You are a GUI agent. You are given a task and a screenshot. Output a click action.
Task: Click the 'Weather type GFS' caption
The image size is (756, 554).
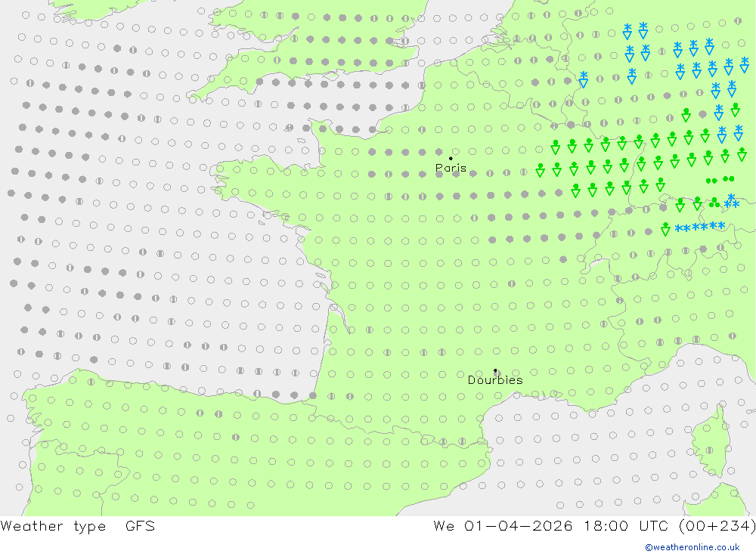(78, 526)
